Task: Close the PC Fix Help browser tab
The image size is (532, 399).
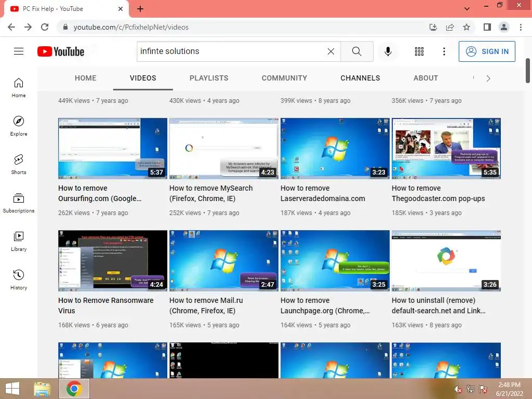Action: [x=121, y=9]
